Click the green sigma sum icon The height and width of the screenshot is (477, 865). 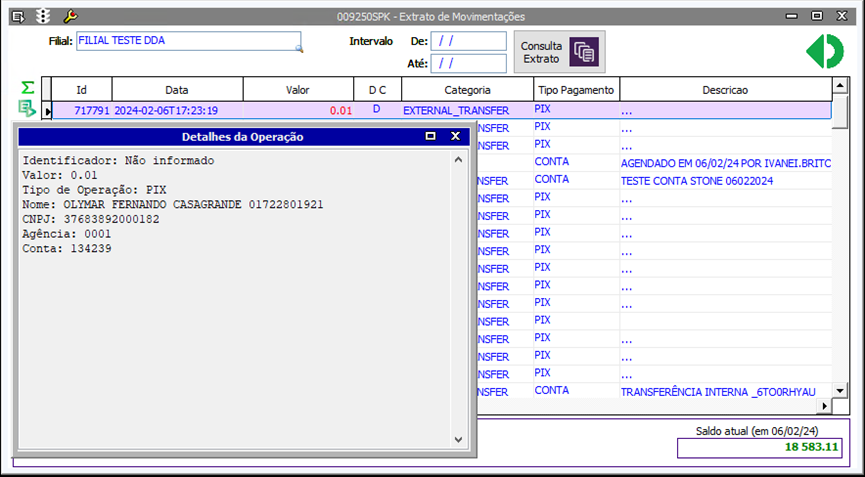tap(27, 87)
